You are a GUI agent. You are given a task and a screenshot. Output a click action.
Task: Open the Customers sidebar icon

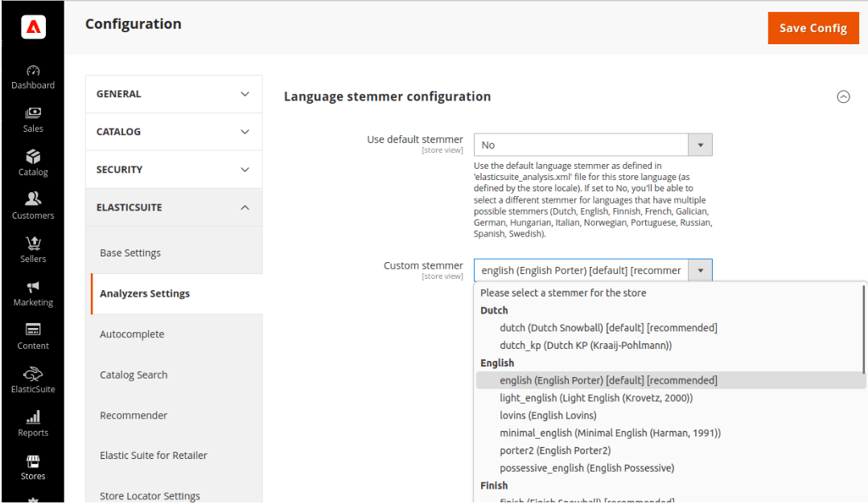pyautogui.click(x=33, y=200)
